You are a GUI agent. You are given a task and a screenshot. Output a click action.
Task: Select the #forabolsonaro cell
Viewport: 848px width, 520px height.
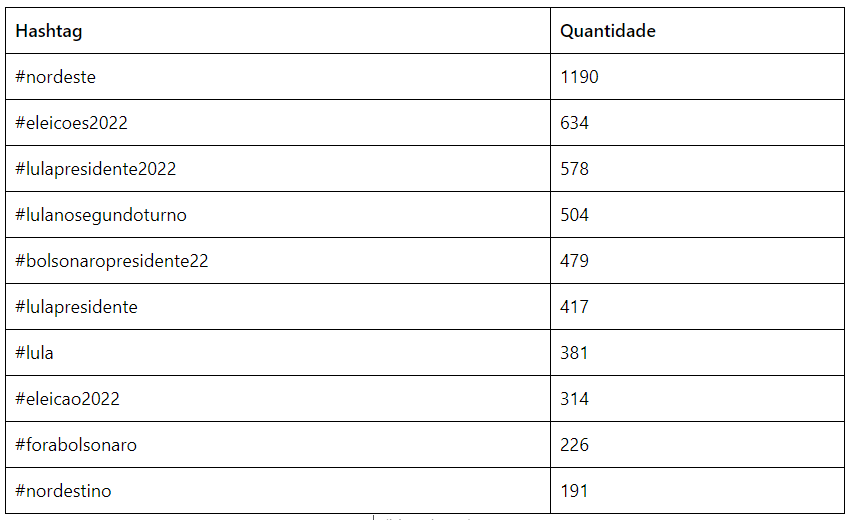76,445
